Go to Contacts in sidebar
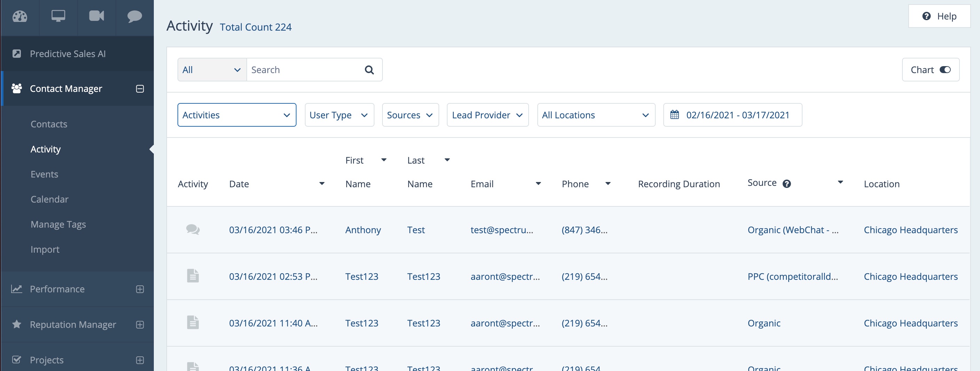Image resolution: width=980 pixels, height=371 pixels. pos(49,124)
